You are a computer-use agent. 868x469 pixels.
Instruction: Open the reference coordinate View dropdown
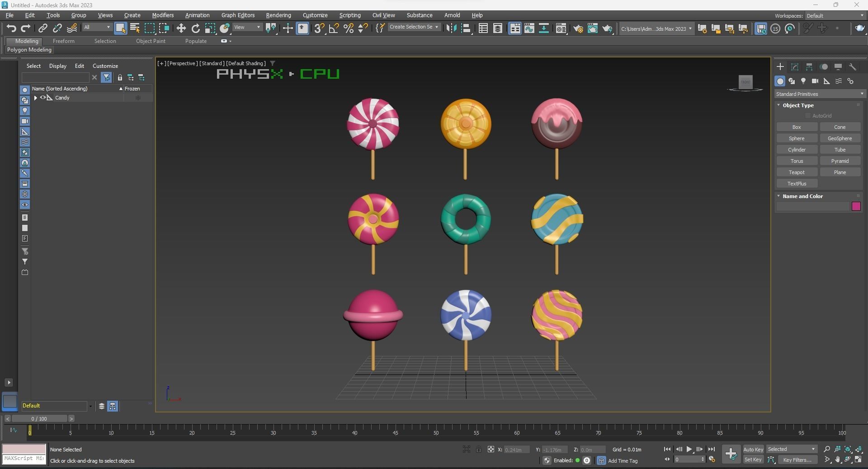pos(247,27)
